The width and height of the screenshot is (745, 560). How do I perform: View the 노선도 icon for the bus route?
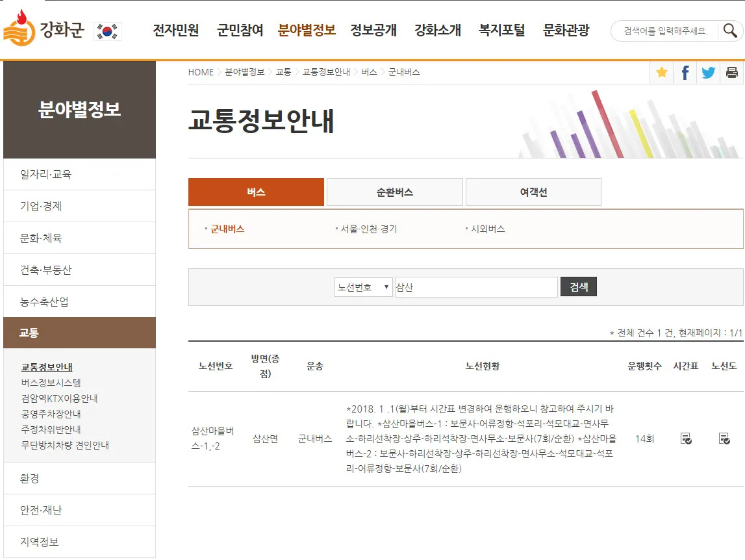coord(724,438)
